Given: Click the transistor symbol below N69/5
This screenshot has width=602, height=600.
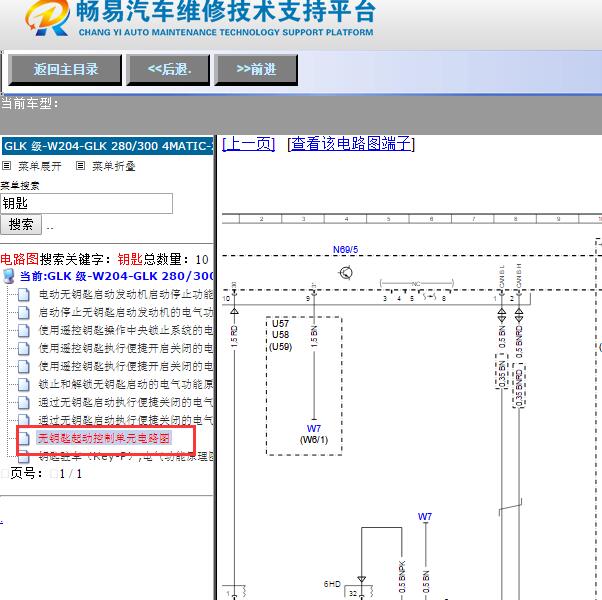Looking at the screenshot, I should pos(346,273).
